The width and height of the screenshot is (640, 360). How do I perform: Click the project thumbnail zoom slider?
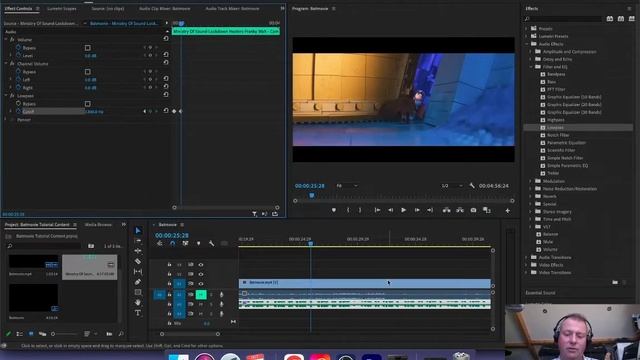coord(64,334)
